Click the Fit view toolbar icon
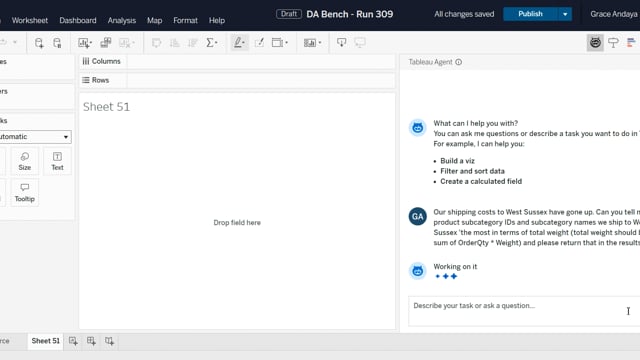Screen dimensions: 640x360 click(x=278, y=43)
